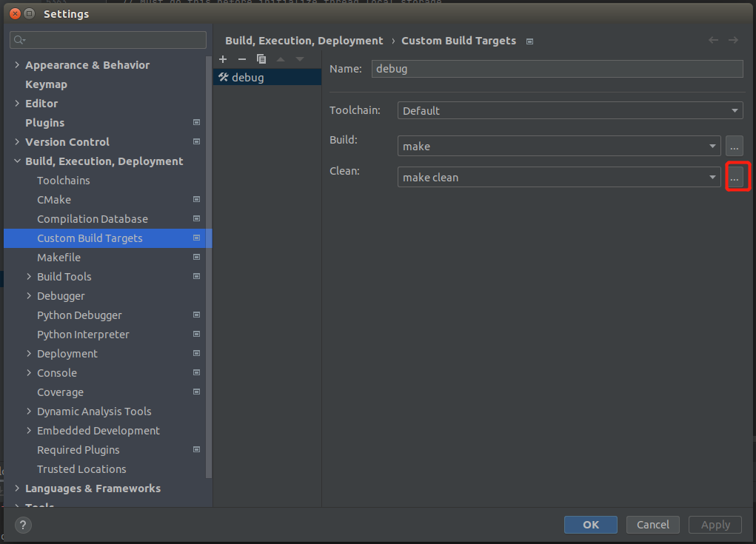Click the search magnifier icon in settings
Image resolution: width=756 pixels, height=544 pixels.
19,40
